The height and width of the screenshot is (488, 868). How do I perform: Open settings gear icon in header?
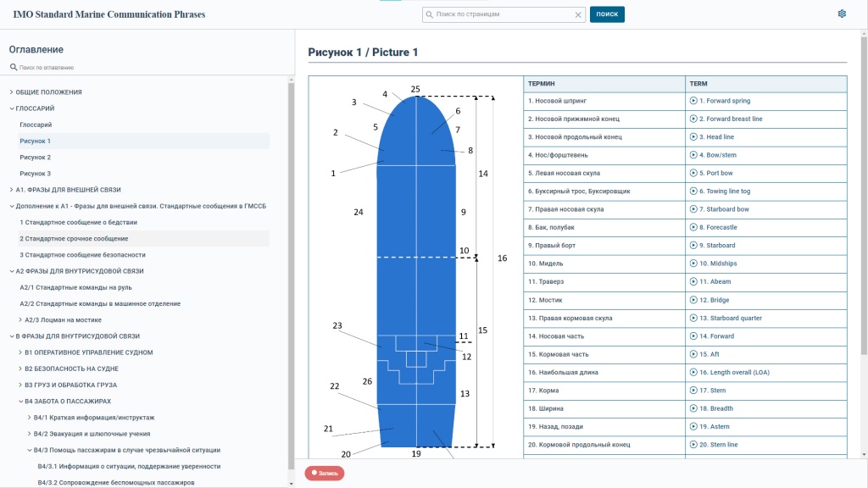(842, 14)
